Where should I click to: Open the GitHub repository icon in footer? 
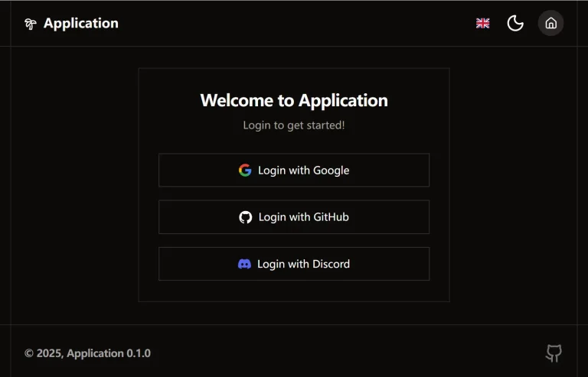[554, 353]
